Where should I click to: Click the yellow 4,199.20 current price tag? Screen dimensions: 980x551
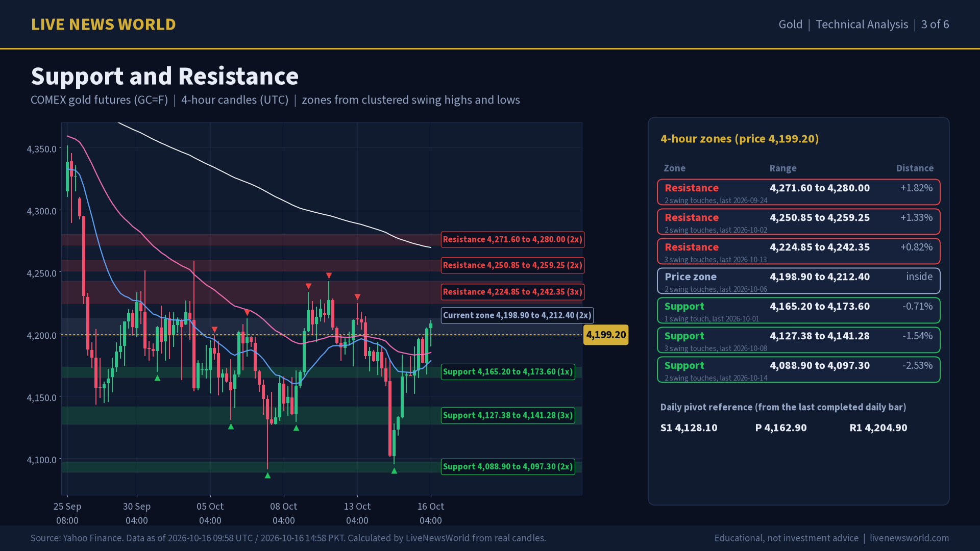pos(606,335)
